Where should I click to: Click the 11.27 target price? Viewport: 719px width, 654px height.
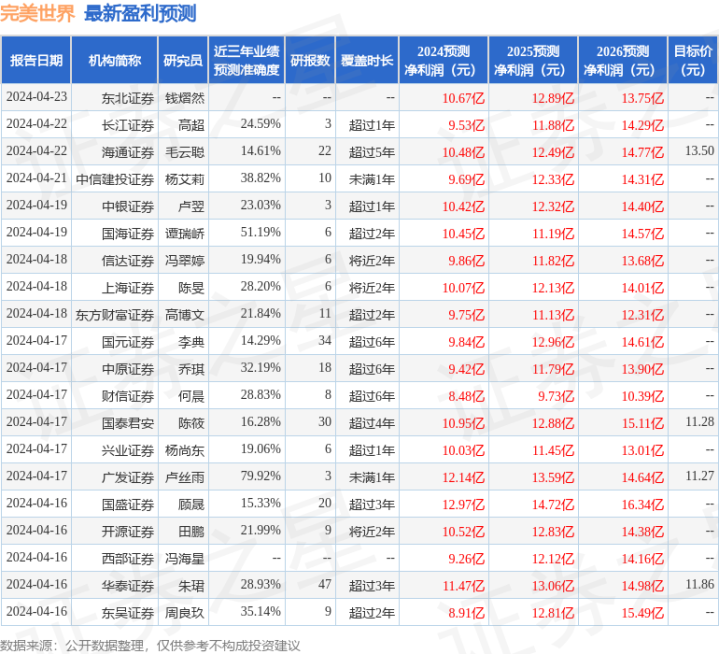click(699, 476)
